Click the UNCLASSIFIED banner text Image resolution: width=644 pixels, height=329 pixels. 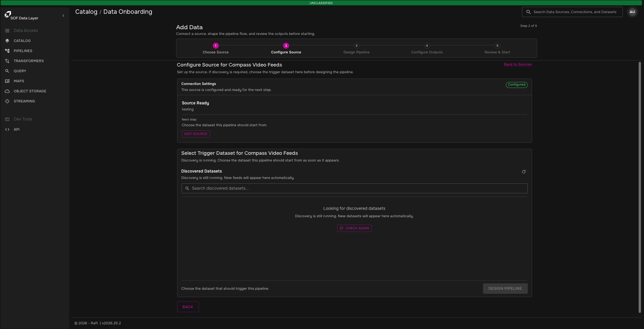(321, 3)
